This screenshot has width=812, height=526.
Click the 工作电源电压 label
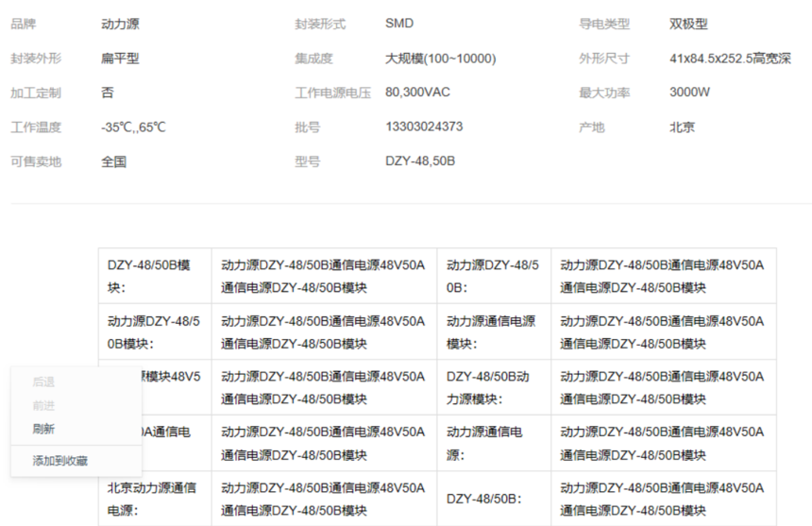[333, 93]
